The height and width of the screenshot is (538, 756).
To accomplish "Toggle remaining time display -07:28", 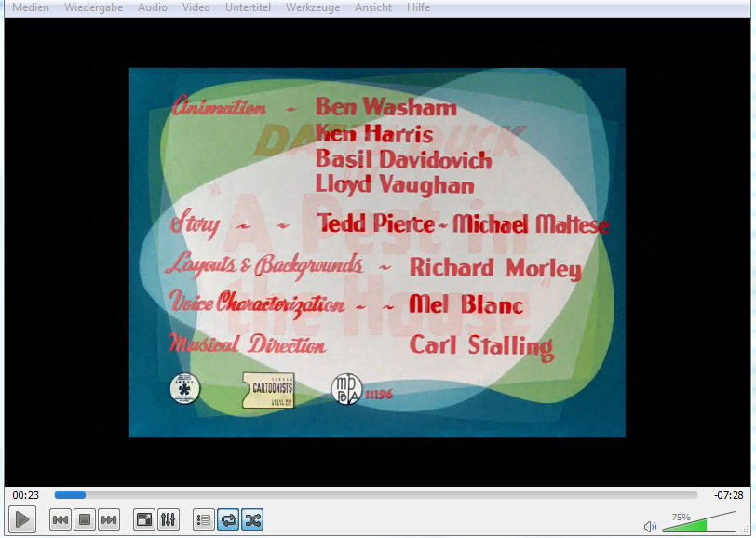I will 728,495.
